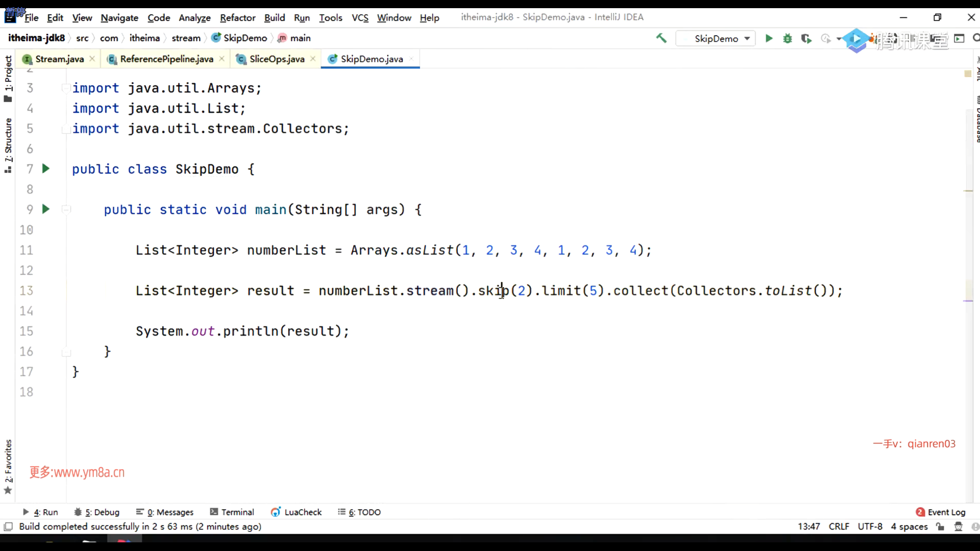This screenshot has height=551, width=980.
Task: Click the run gutter arrow beside class SkipDemo
Action: coord(46,169)
